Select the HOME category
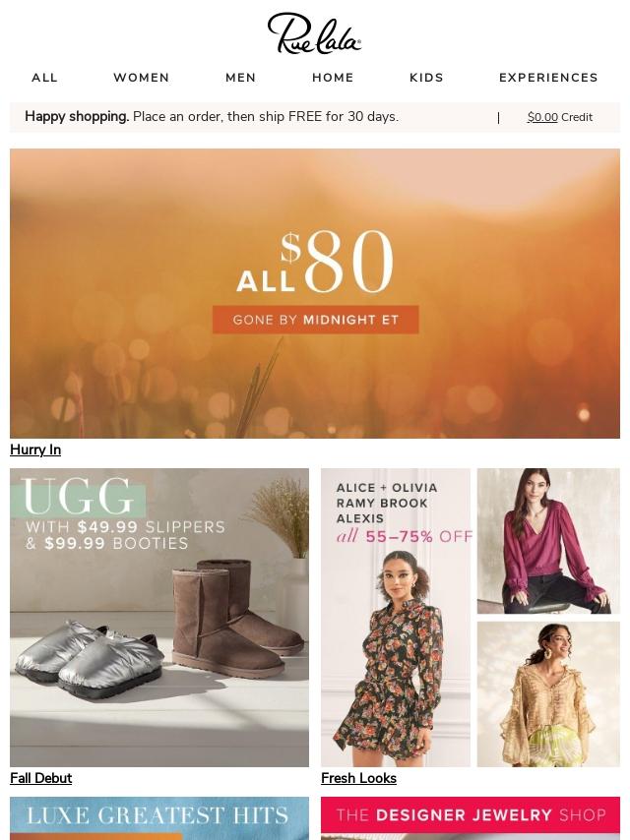 333,78
